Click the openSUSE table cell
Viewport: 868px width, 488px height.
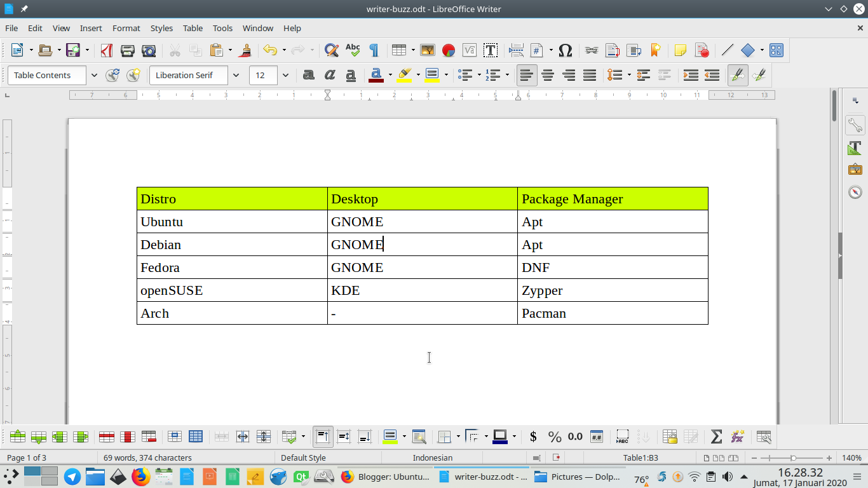click(x=232, y=290)
